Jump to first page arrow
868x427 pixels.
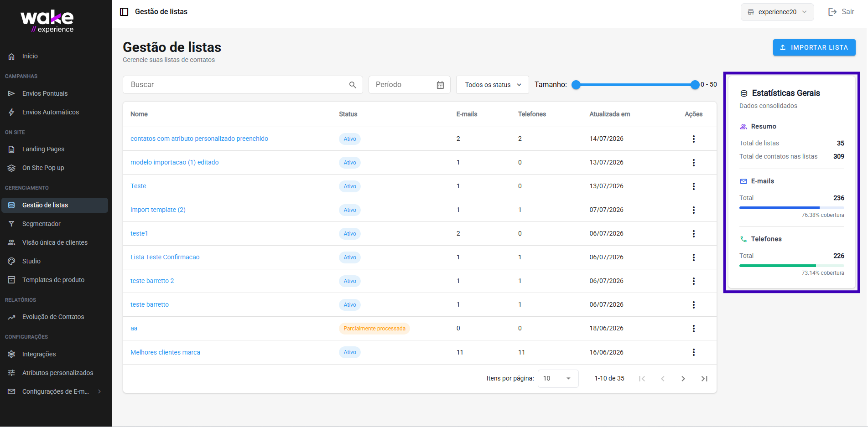point(642,379)
